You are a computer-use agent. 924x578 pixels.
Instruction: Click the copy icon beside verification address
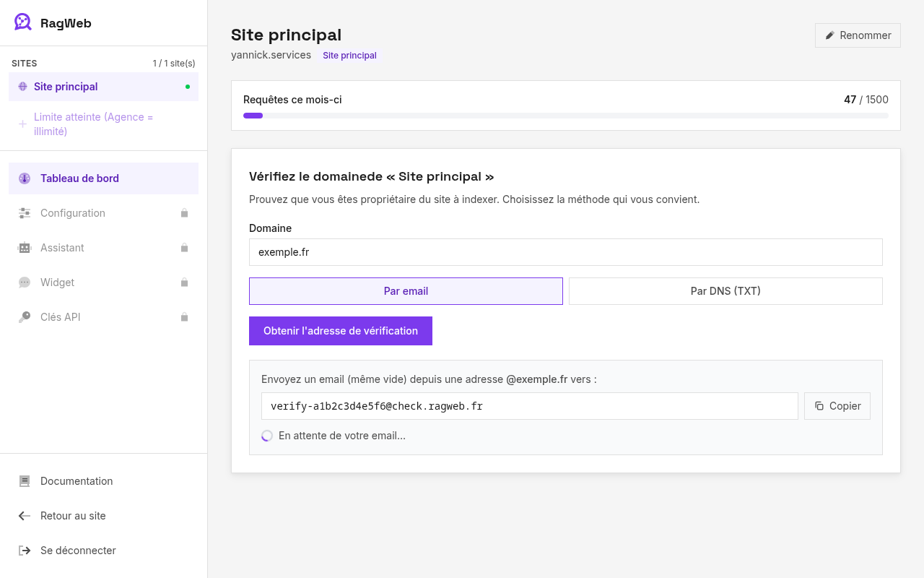[x=819, y=406]
